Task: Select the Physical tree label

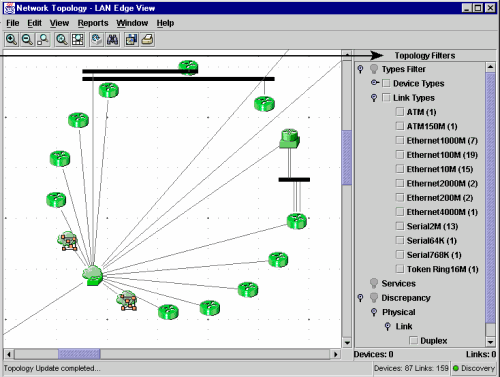Action: tap(399, 312)
